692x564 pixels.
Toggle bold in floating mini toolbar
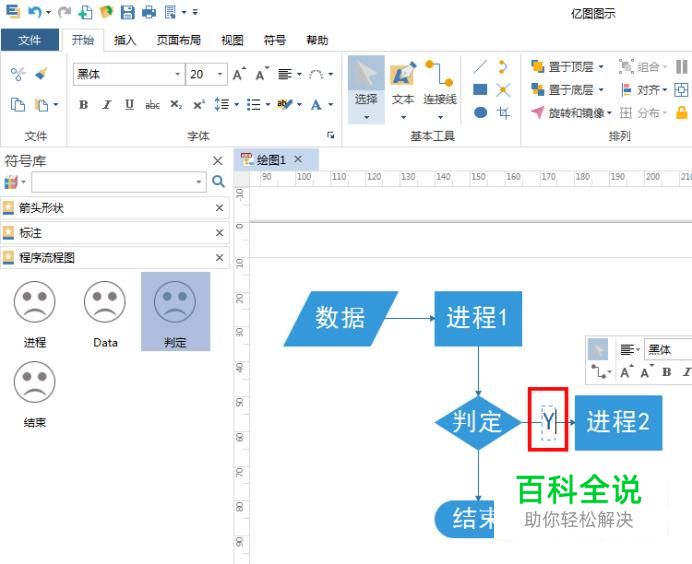[x=666, y=372]
